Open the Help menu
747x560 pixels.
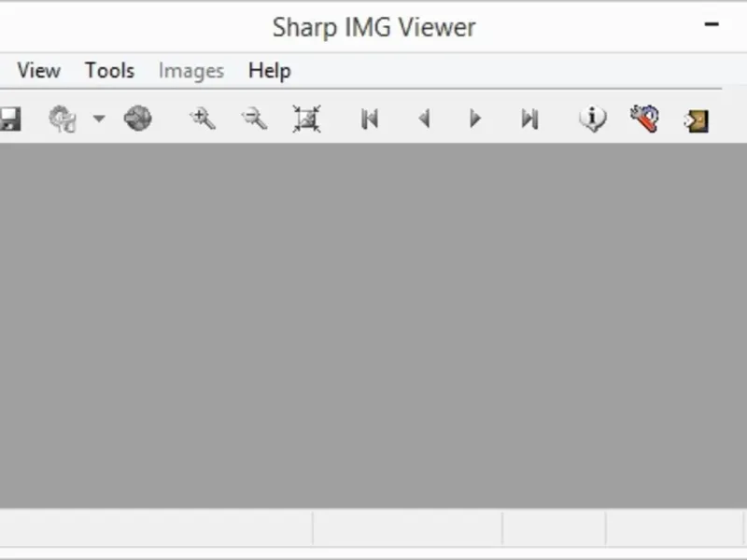270,71
